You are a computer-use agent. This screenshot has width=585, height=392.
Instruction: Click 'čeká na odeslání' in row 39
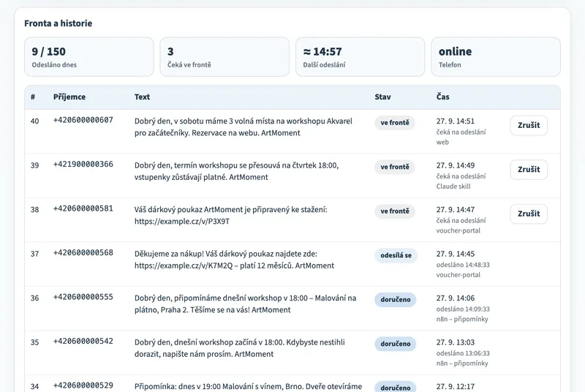click(x=461, y=176)
